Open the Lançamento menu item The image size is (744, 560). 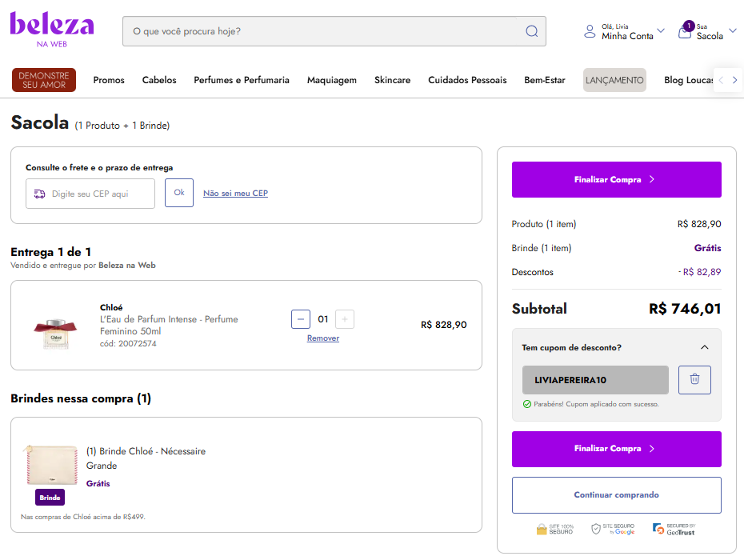click(x=614, y=80)
